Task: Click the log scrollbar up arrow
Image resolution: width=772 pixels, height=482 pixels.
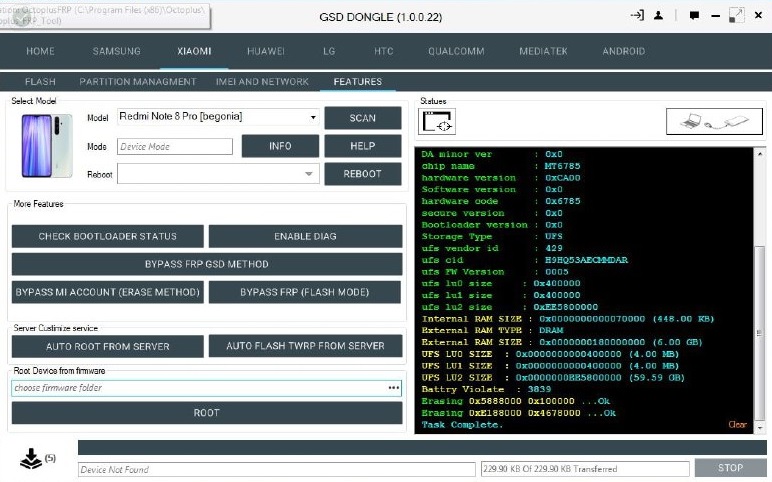Action: click(760, 154)
